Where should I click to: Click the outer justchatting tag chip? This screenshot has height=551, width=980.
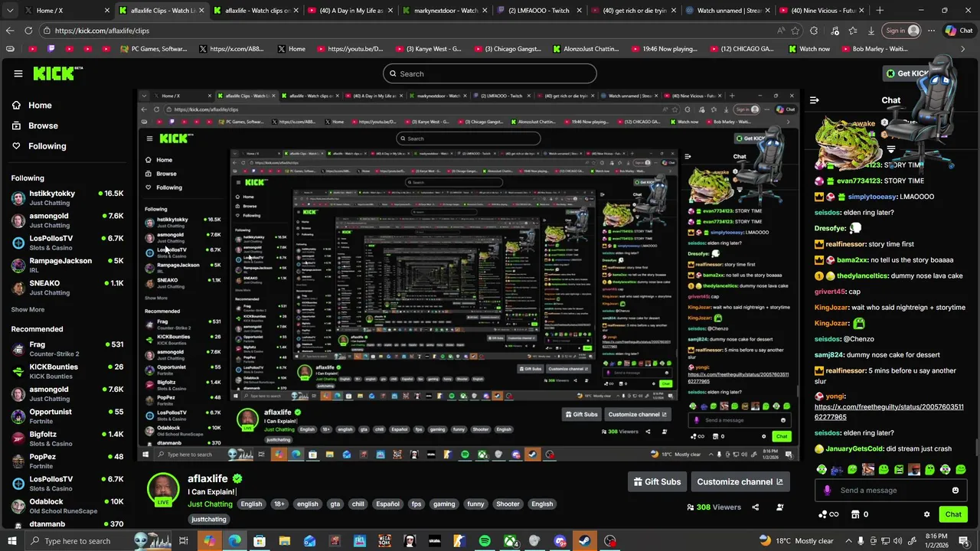click(x=209, y=520)
